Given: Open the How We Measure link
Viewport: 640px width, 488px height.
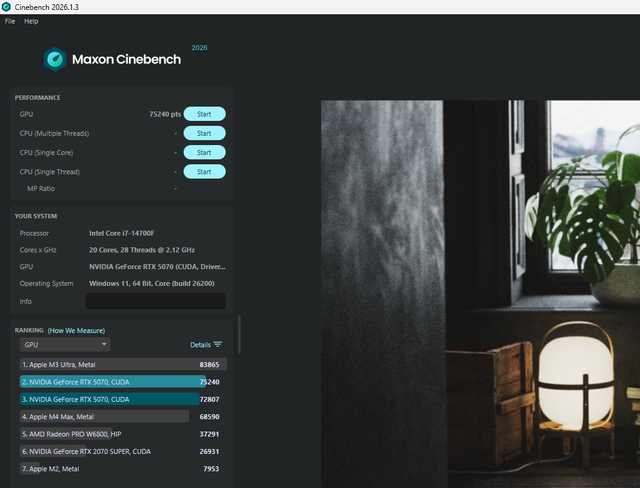Looking at the screenshot, I should point(76,331).
